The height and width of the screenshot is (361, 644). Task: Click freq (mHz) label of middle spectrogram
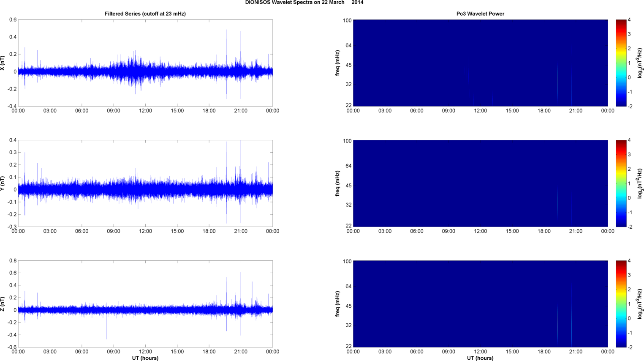click(x=337, y=183)
